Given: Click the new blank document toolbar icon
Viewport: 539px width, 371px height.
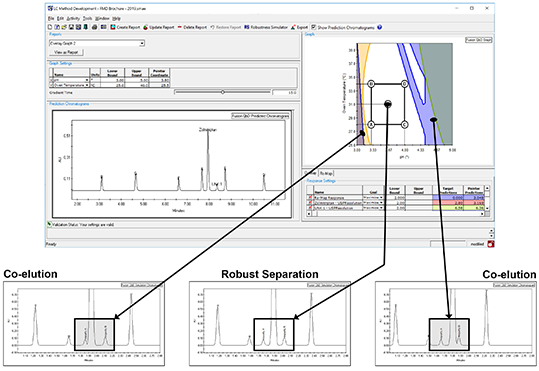Looking at the screenshot, I should click(x=50, y=27).
